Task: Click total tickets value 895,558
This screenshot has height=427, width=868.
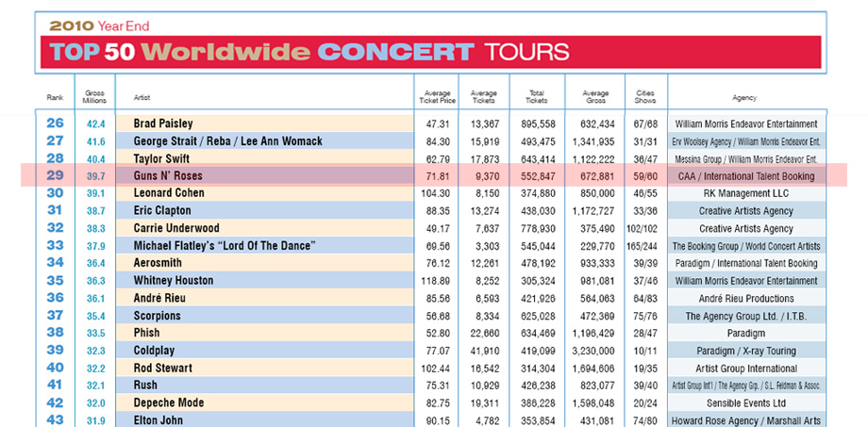Action: point(538,124)
